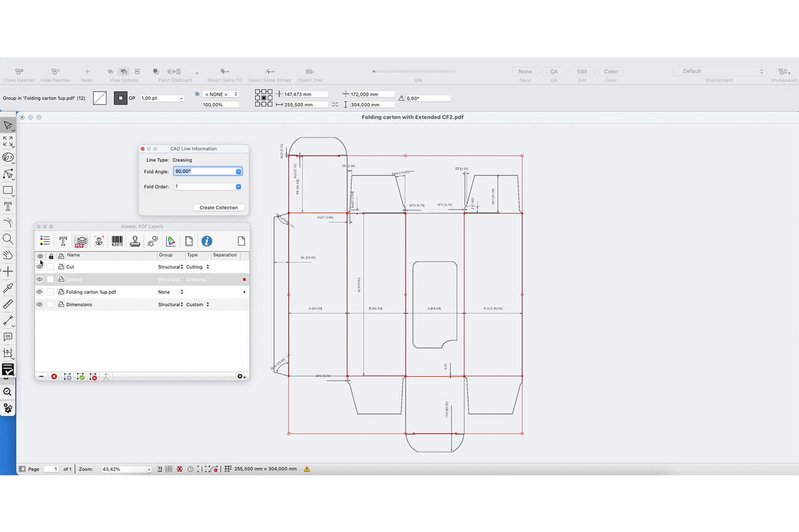This screenshot has width=799, height=532.
Task: Click the Create Collection button
Action: 218,208
